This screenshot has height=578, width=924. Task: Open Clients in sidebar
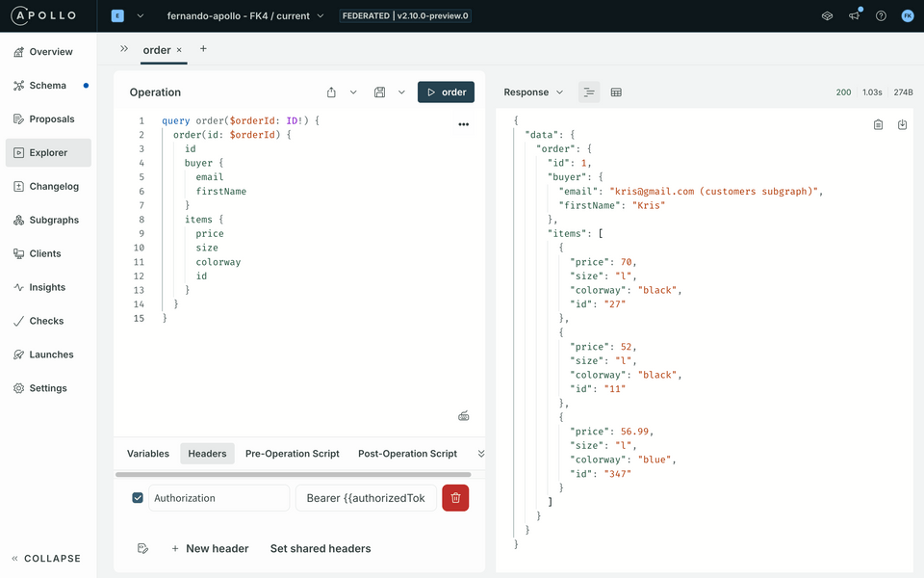pos(48,253)
